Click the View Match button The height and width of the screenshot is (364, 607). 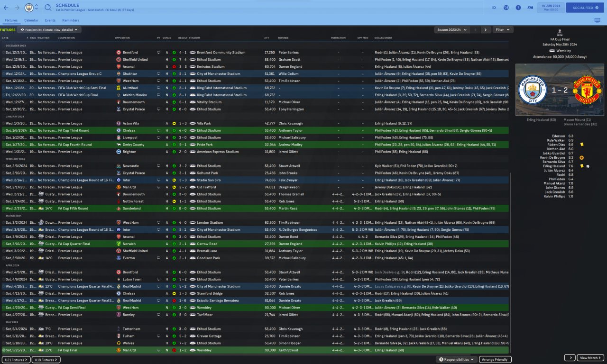coord(590,358)
